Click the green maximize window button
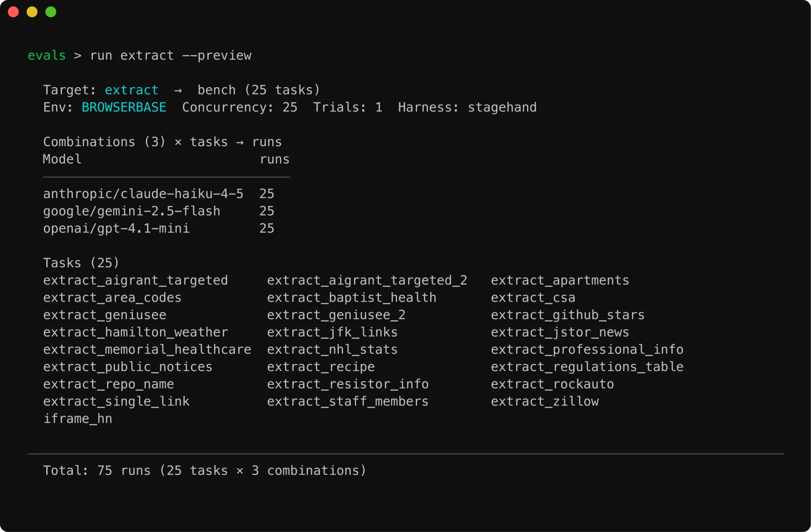 point(51,12)
